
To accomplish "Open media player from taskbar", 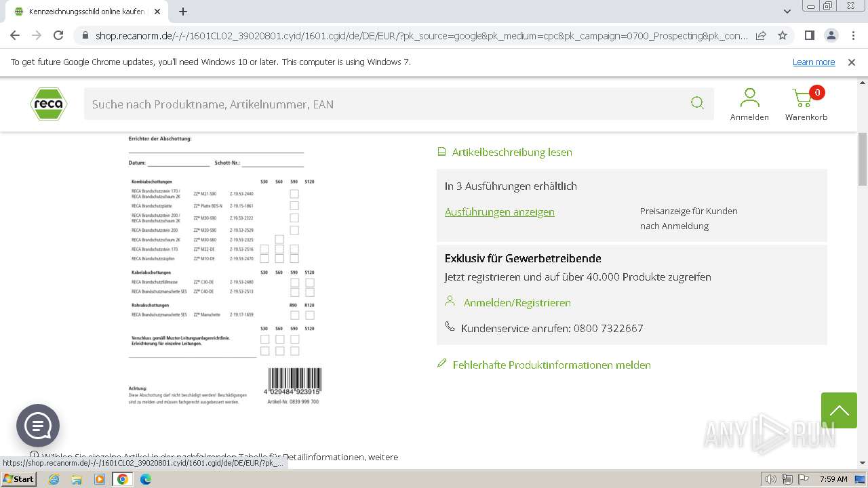I will click(x=100, y=479).
